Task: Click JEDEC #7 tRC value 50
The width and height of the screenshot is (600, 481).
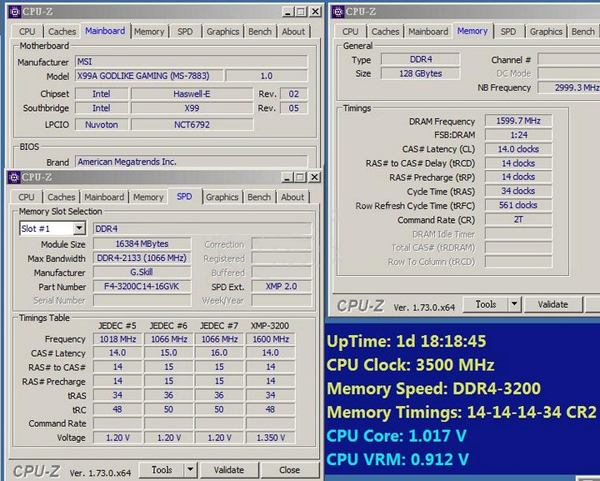Action: (219, 409)
